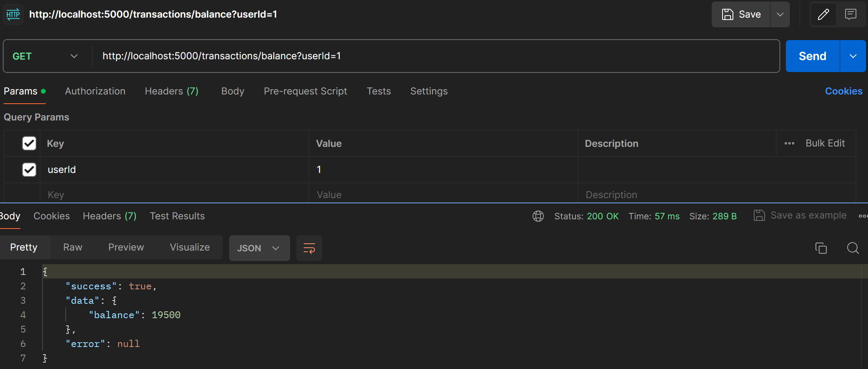Viewport: 868px width, 369px height.
Task: Click the "error" key in response
Action: [x=85, y=344]
